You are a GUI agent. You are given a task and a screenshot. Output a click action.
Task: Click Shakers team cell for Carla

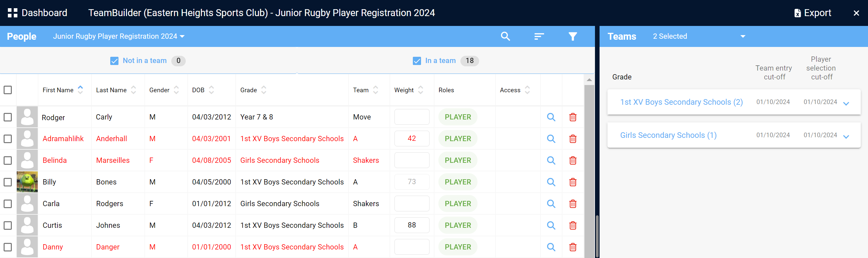(x=366, y=204)
